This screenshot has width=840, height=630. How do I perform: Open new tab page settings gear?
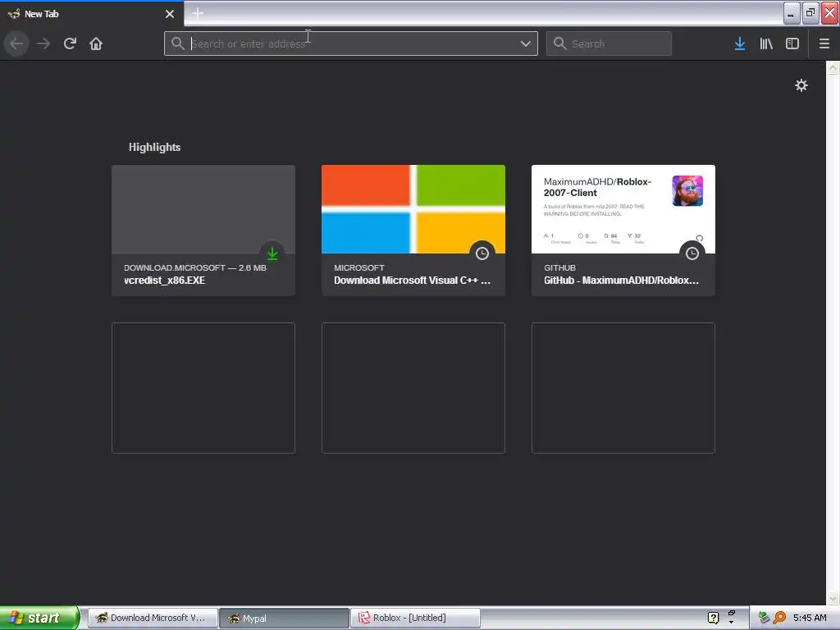point(801,85)
